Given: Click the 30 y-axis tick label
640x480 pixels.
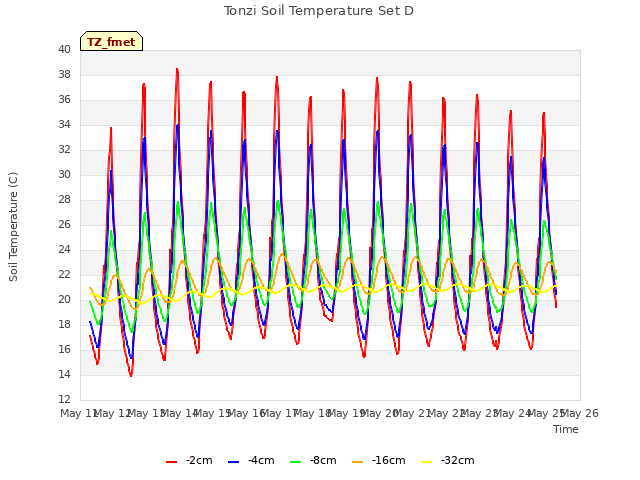Looking at the screenshot, I should pyautogui.click(x=64, y=174).
